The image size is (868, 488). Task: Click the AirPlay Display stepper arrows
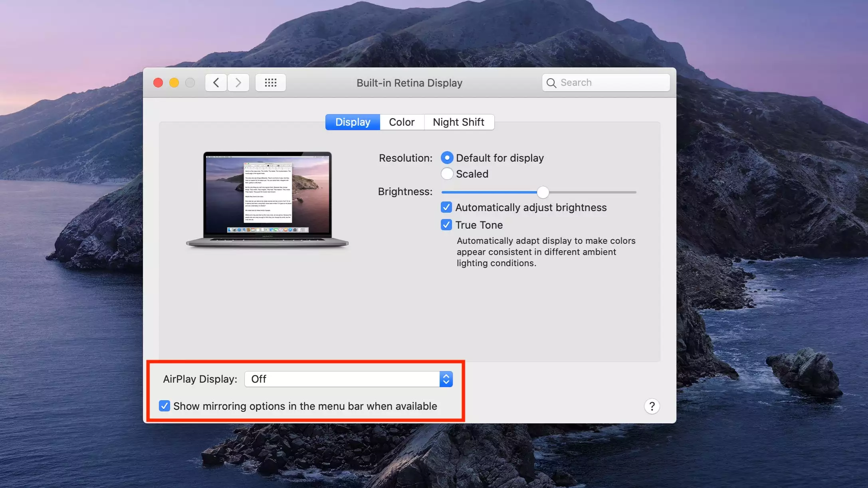tap(446, 379)
